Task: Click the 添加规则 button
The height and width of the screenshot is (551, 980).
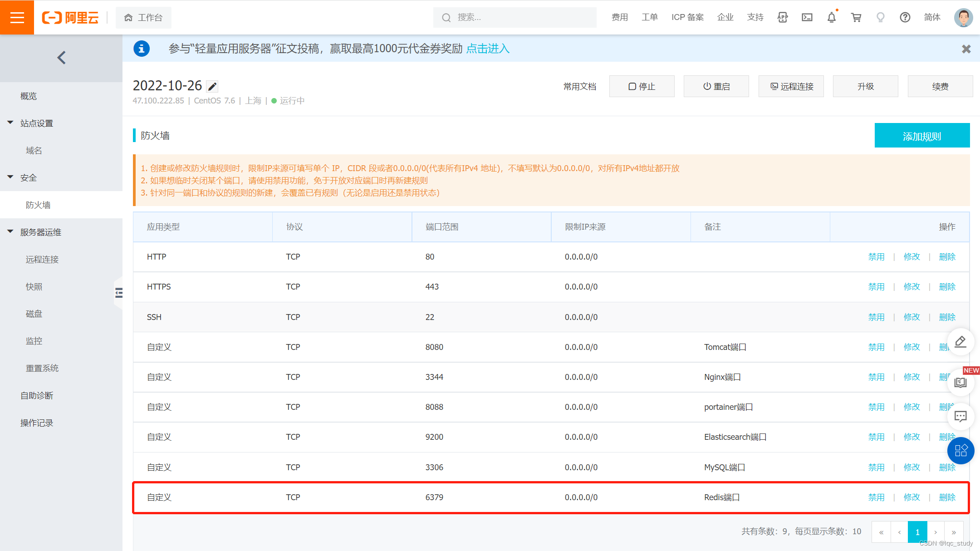Action: pyautogui.click(x=922, y=136)
